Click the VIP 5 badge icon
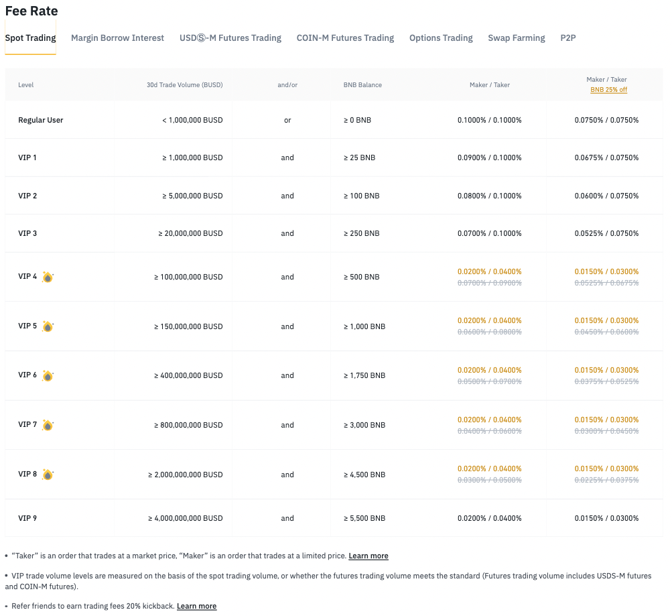Image resolution: width=672 pixels, height=616 pixels. 48,326
